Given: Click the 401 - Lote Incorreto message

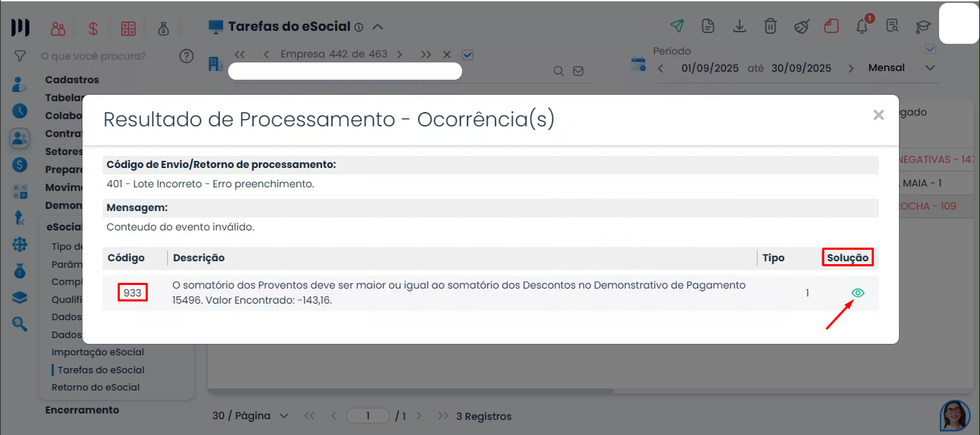Looking at the screenshot, I should tap(210, 184).
